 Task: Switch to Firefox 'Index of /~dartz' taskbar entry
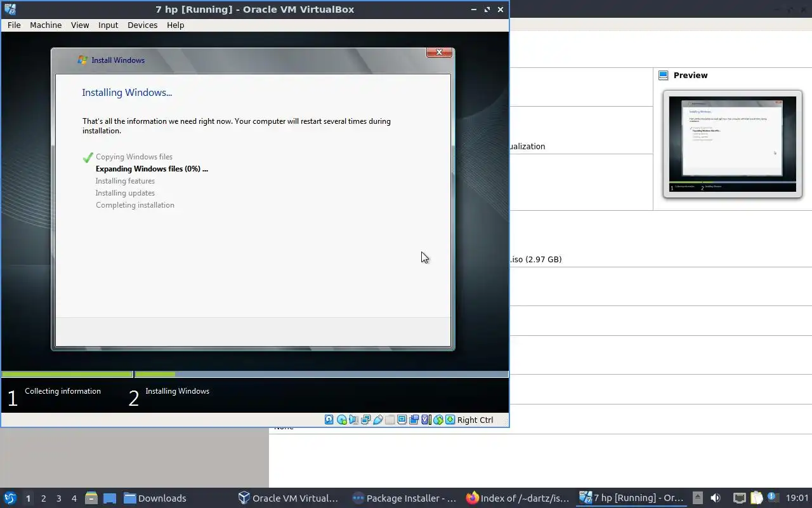click(x=518, y=498)
